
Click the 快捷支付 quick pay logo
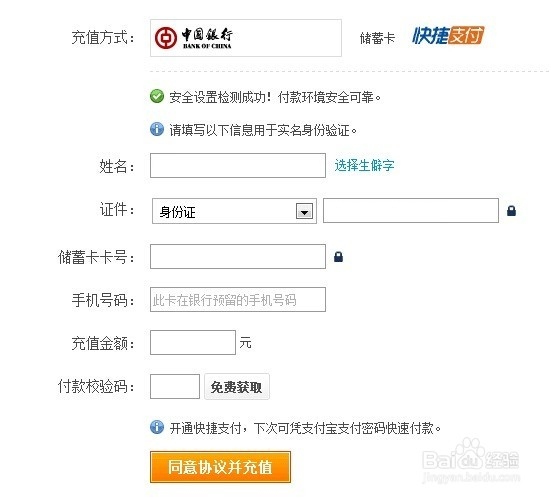click(x=448, y=36)
